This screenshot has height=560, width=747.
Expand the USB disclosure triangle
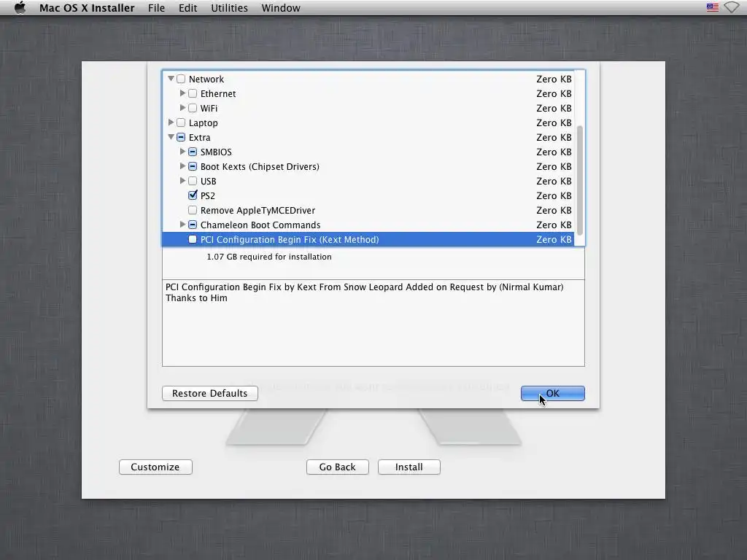click(x=182, y=181)
